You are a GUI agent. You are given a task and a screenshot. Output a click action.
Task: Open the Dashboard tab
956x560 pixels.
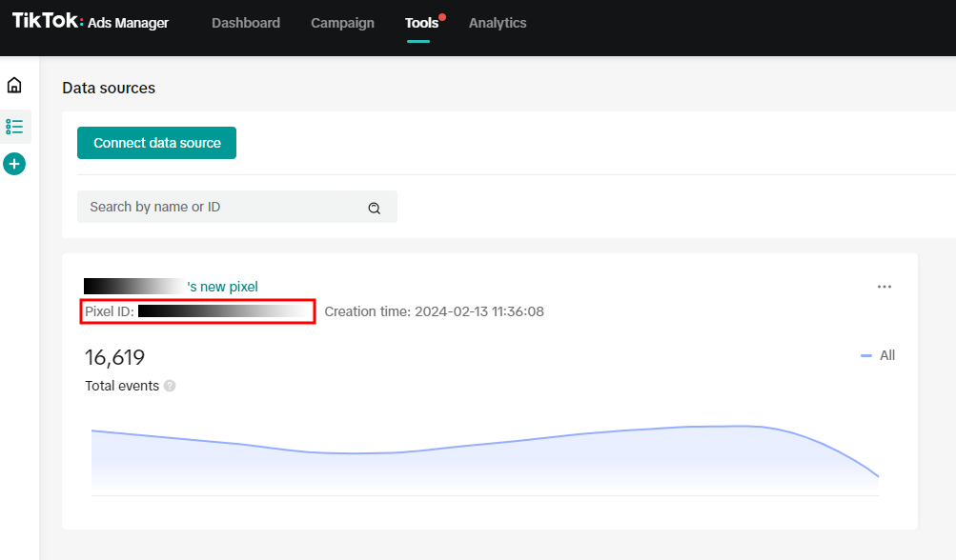(x=246, y=23)
